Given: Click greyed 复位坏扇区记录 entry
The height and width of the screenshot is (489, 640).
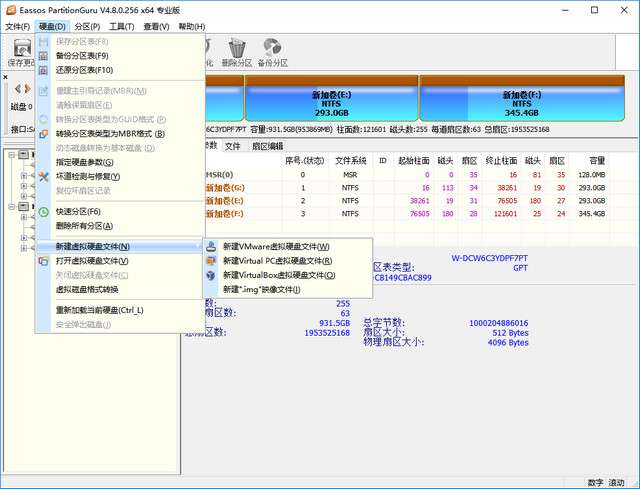Looking at the screenshot, I should coord(83,191).
